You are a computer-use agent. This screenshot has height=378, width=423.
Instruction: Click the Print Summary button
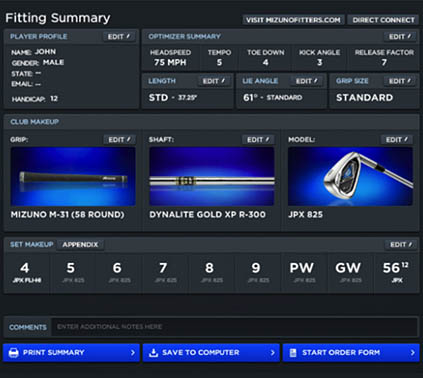[71, 353]
